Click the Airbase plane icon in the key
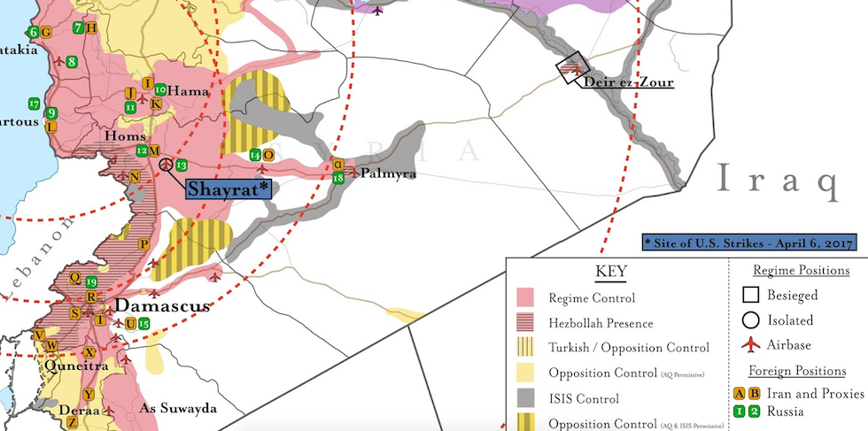 click(x=753, y=345)
